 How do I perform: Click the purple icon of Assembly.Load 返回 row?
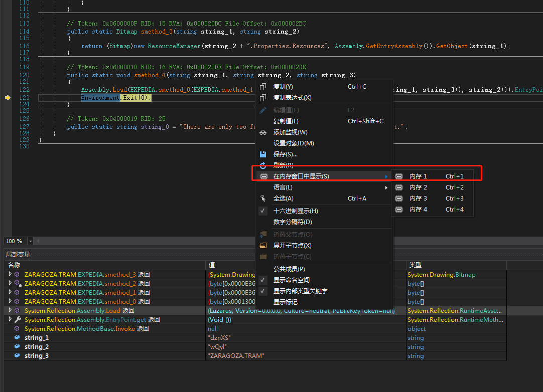(17, 310)
